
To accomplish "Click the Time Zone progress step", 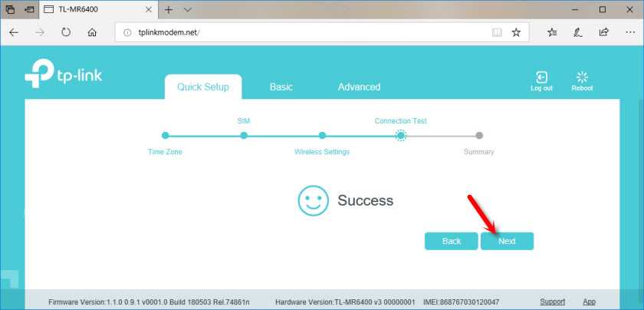I will (165, 136).
